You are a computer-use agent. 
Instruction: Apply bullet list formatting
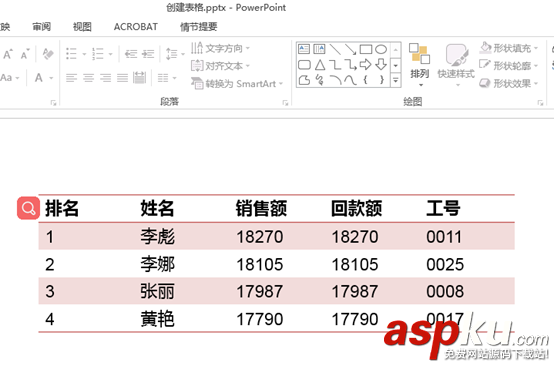[71, 54]
